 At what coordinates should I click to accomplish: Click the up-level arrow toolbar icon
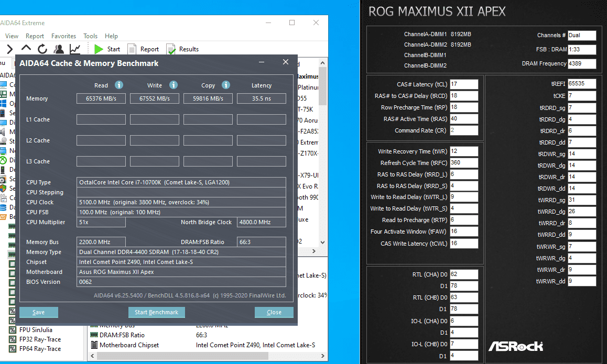coord(26,48)
